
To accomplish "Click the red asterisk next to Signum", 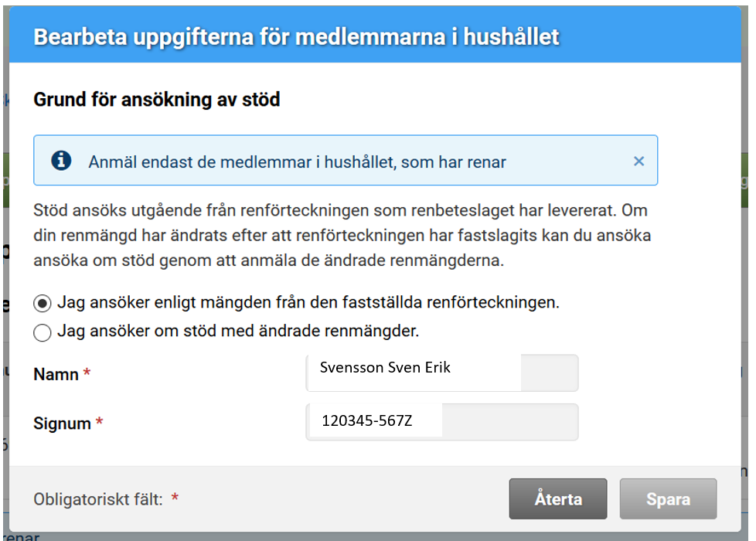I will click(x=99, y=421).
